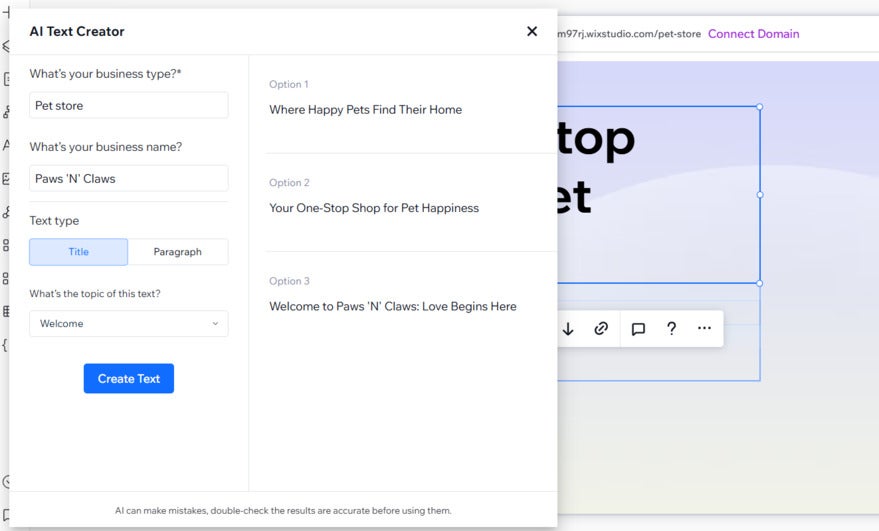Select the Title text type

point(78,252)
